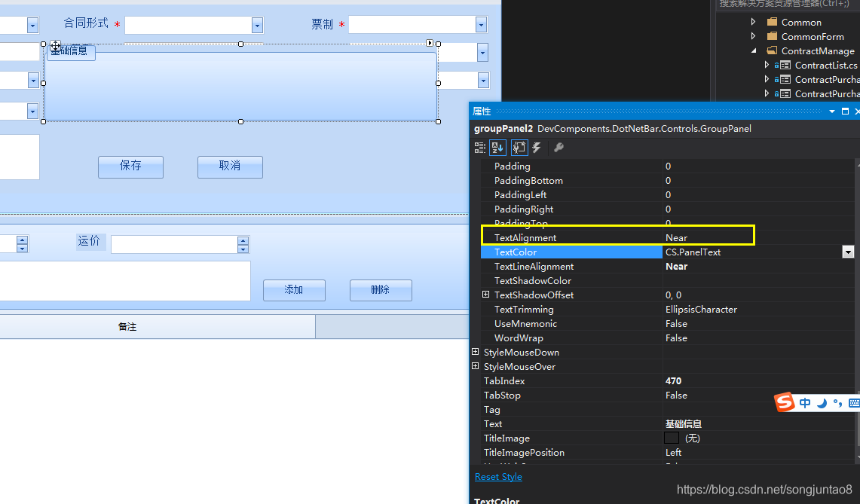The image size is (860, 504).
Task: Select the CommonForm folder row
Action: click(813, 36)
